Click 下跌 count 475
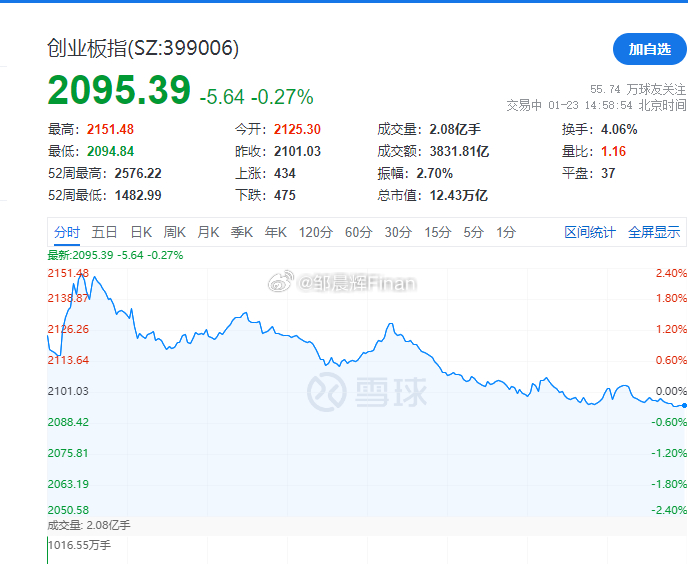Viewport: 688px width, 564px height. tap(284, 195)
